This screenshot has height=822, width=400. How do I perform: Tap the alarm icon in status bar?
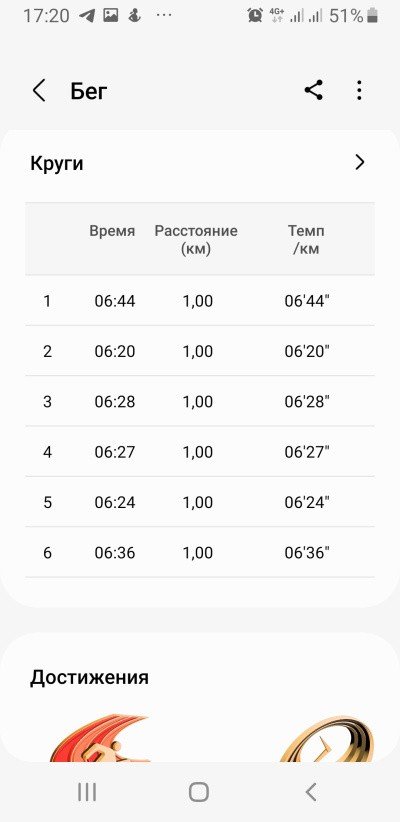(x=255, y=16)
